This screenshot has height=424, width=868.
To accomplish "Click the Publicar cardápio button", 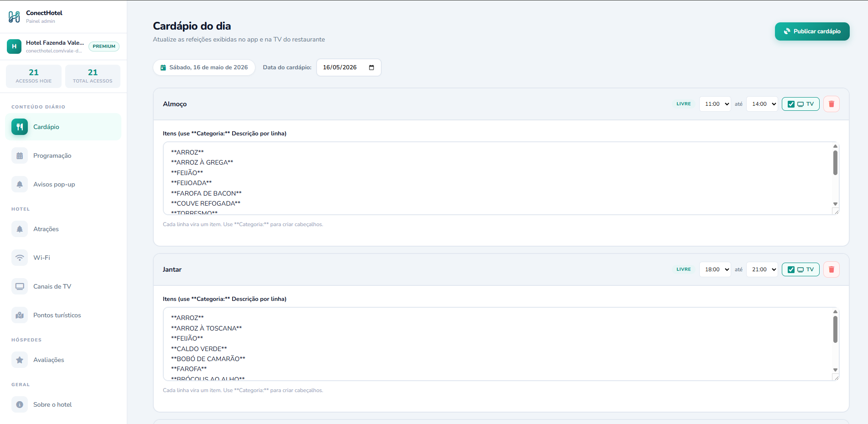I will (812, 31).
